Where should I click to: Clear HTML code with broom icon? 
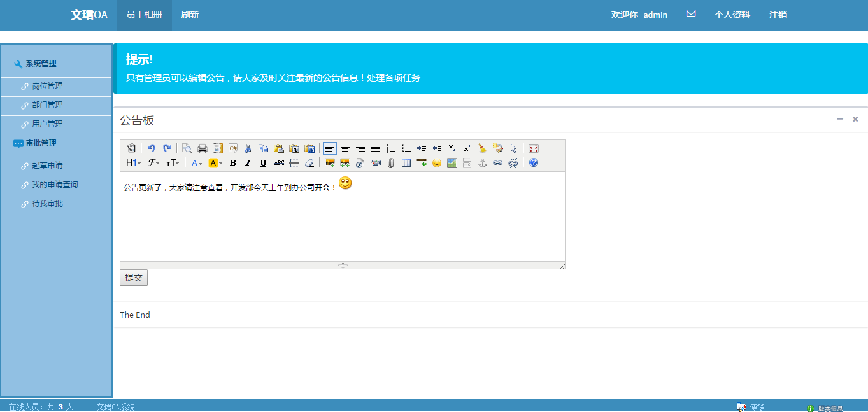483,148
